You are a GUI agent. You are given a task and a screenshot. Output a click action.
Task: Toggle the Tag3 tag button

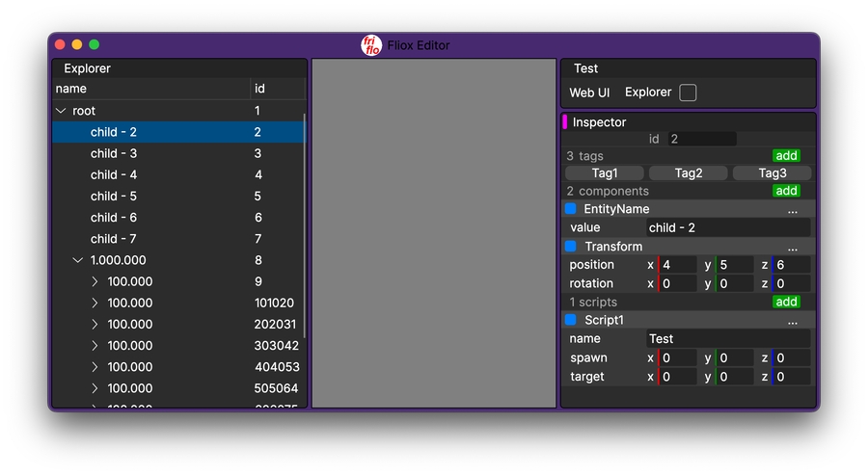point(772,173)
